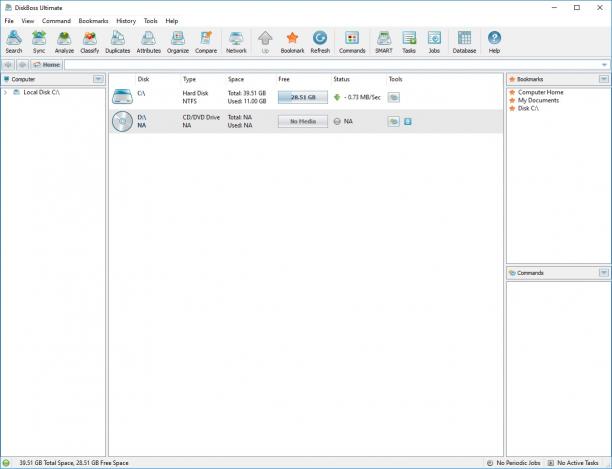
Task: Open the Bookmarks menu
Action: (93, 21)
